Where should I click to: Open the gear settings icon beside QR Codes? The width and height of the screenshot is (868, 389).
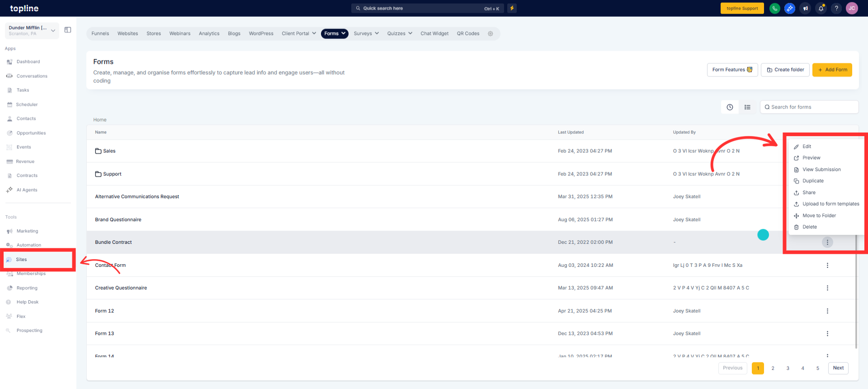click(491, 33)
